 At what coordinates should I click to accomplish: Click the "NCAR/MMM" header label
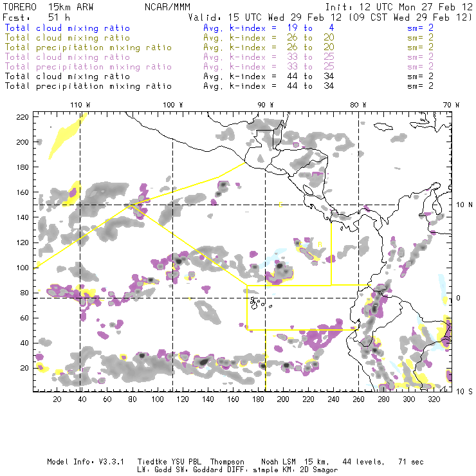click(167, 7)
